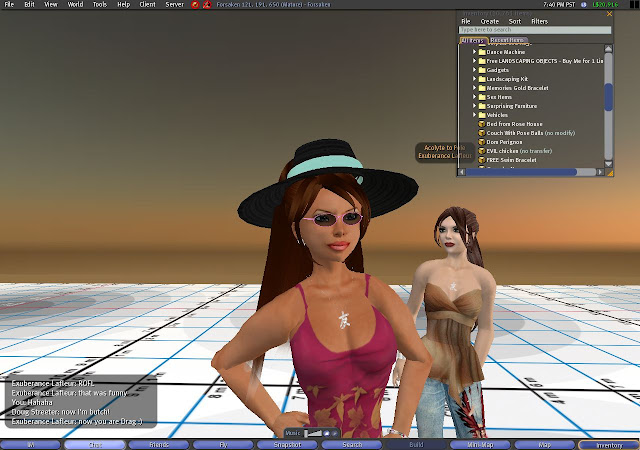Open the Client menu
The image size is (640, 450).
click(147, 4)
